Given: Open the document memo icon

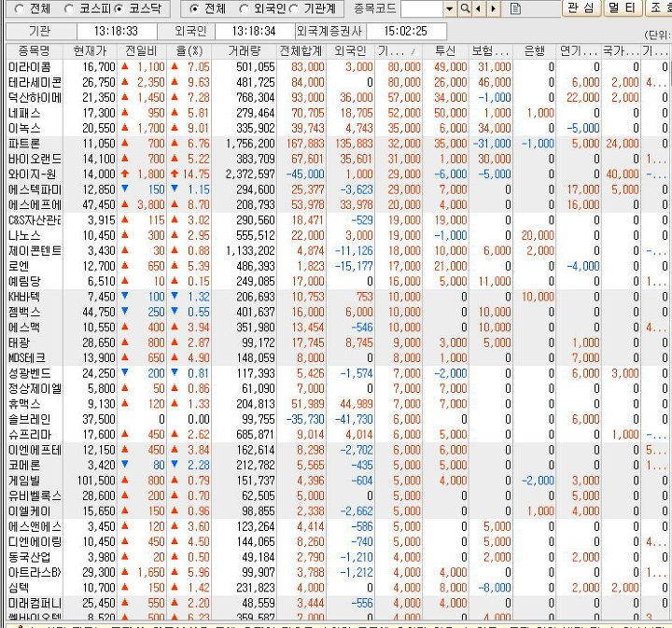Looking at the screenshot, I should pos(515,8).
